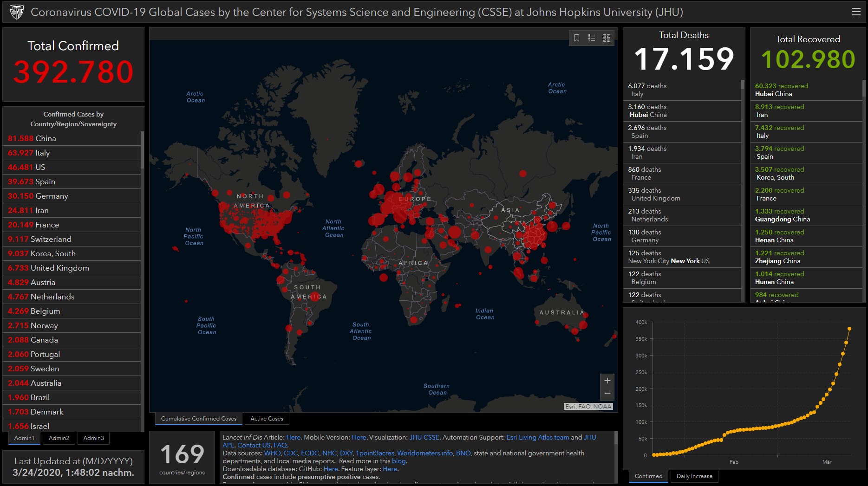
Task: Follow the JHU CSSE link
Action: pos(424,437)
